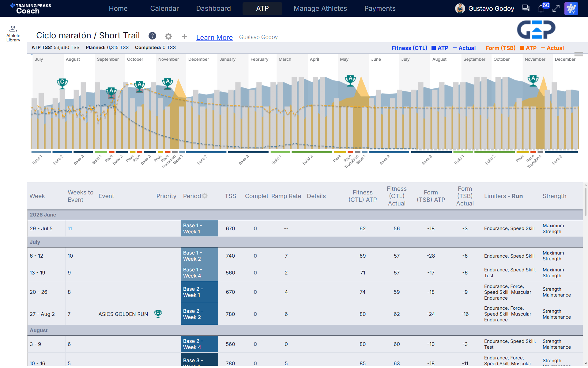The height and width of the screenshot is (368, 588).
Task: Click Base 1 - Week 4 period cell
Action: point(199,273)
